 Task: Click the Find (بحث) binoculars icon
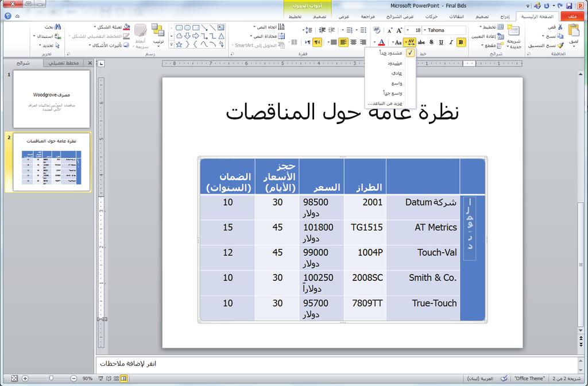pyautogui.click(x=57, y=27)
